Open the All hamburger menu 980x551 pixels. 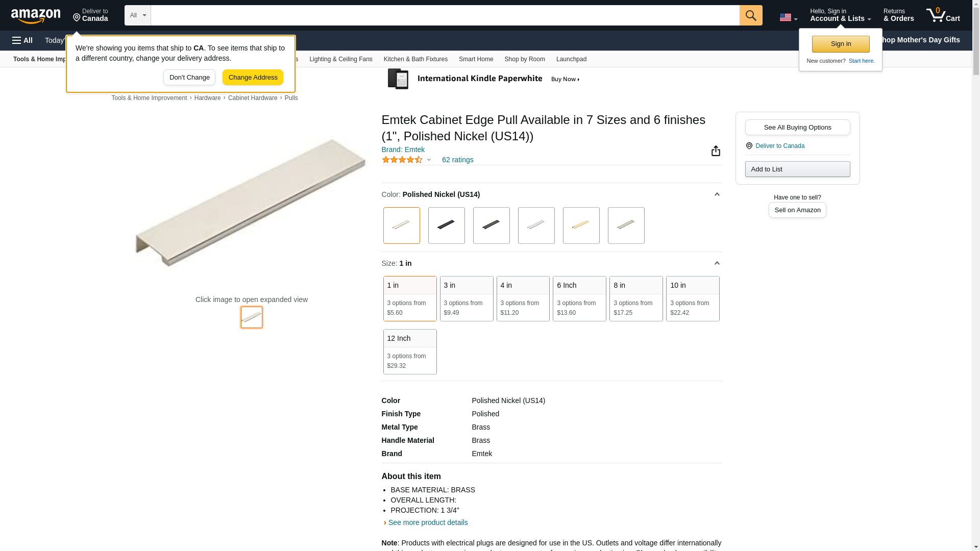coord(22,40)
